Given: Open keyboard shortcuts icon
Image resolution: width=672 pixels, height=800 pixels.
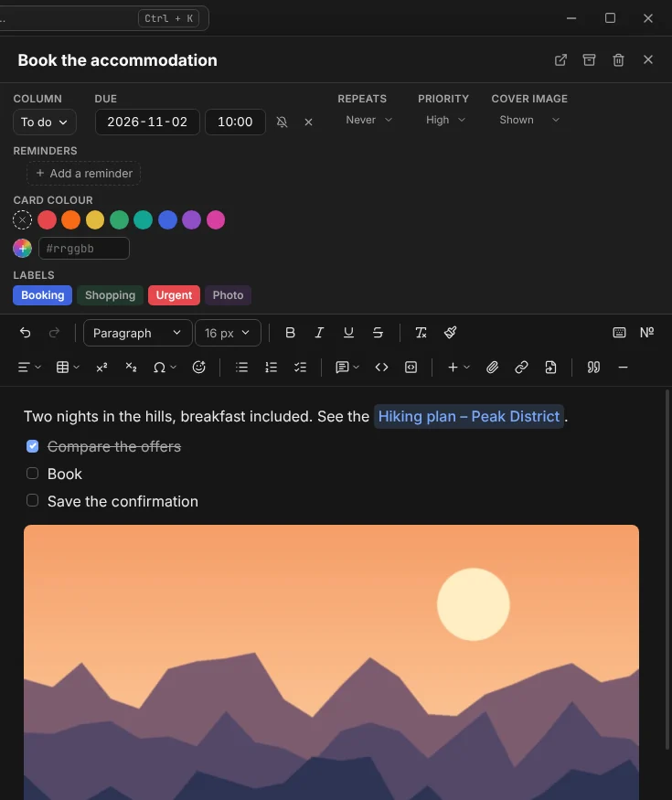Looking at the screenshot, I should (619, 333).
